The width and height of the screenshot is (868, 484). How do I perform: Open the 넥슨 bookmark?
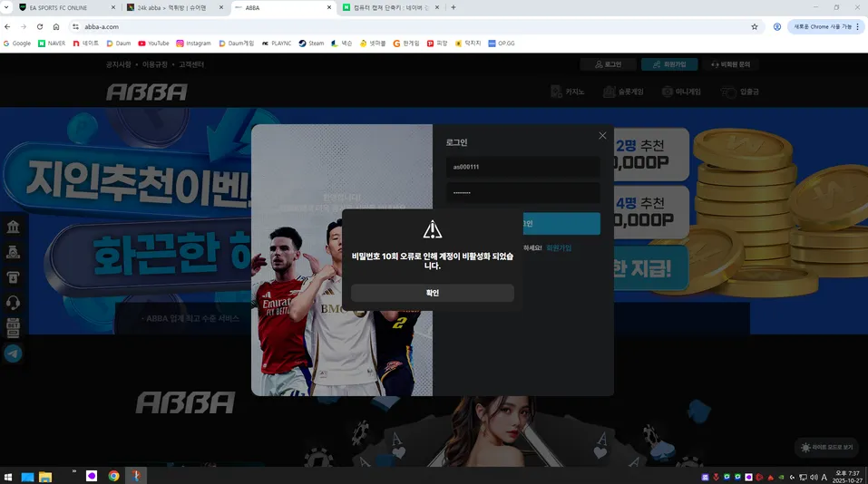tap(342, 44)
